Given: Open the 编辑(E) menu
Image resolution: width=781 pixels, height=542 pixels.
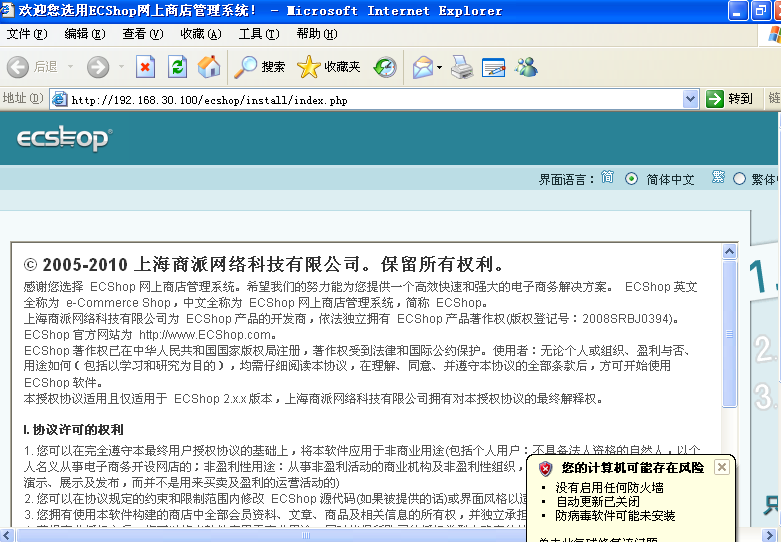Looking at the screenshot, I should point(85,34).
